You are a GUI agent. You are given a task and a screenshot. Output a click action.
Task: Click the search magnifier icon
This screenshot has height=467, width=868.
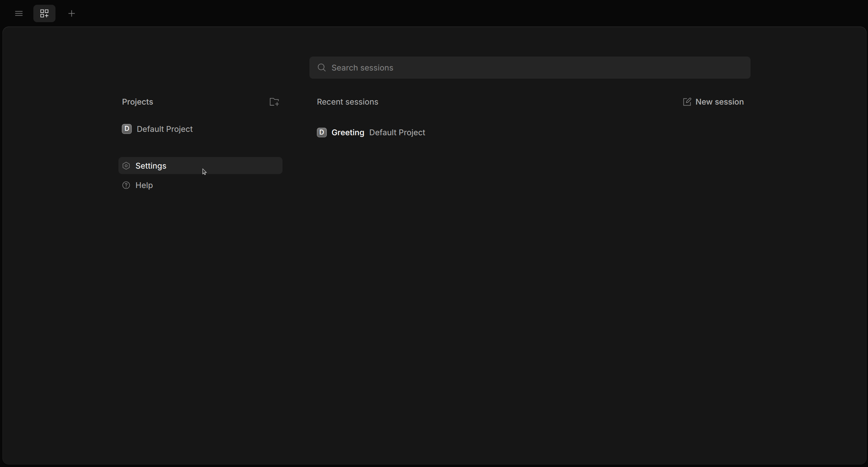click(322, 68)
